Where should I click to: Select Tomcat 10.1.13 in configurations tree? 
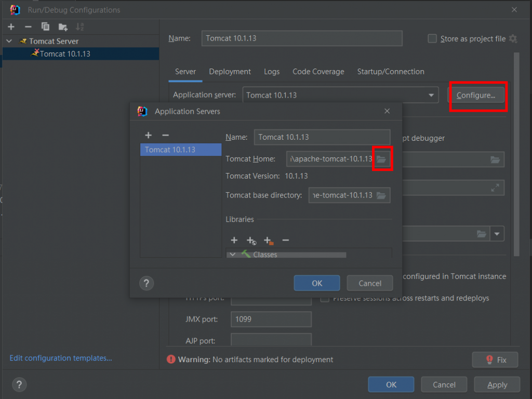click(x=81, y=54)
